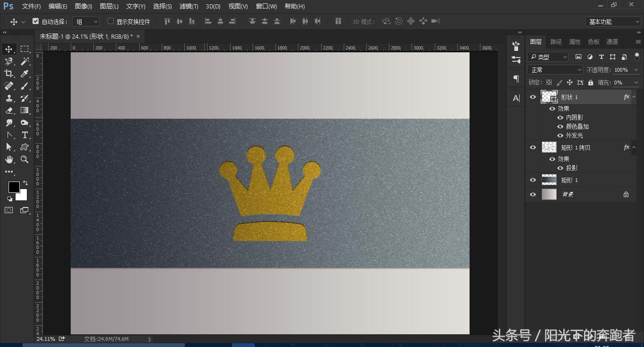The image size is (644, 347).
Task: Open the auto-select 组 dropdown
Action: pyautogui.click(x=86, y=22)
